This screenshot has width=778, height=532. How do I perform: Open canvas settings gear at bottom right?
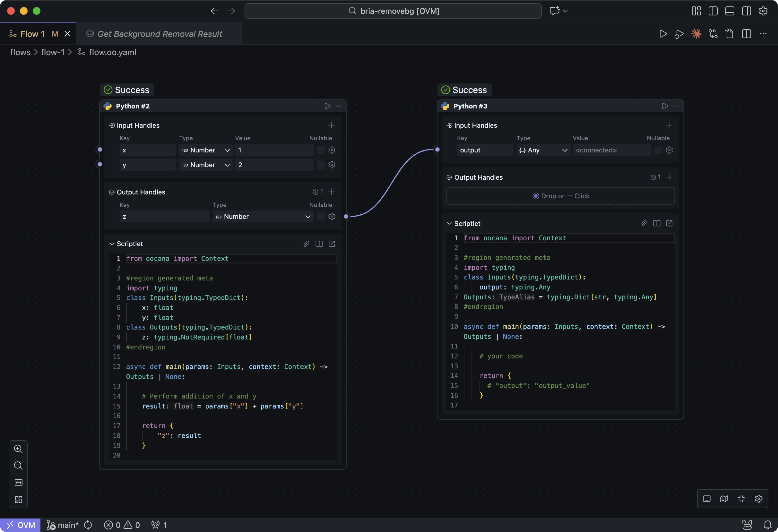[759, 499]
